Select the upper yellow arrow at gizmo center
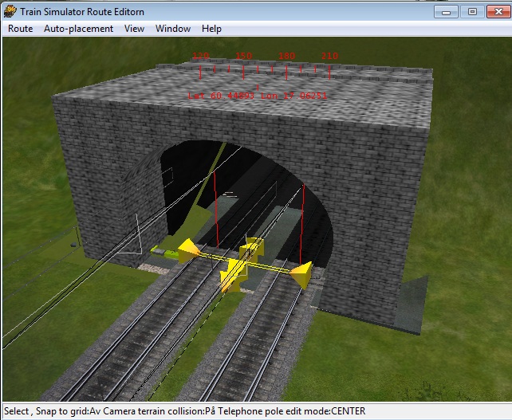512x420 pixels. pyautogui.click(x=254, y=248)
